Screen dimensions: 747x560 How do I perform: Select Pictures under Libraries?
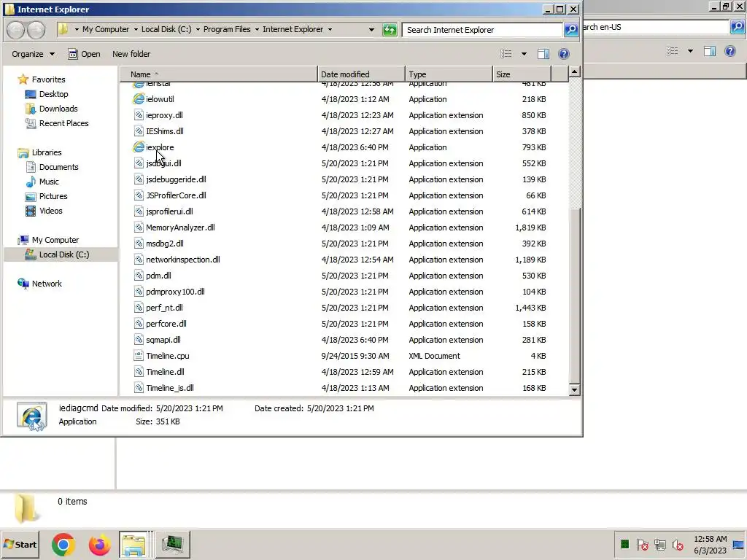53,196
